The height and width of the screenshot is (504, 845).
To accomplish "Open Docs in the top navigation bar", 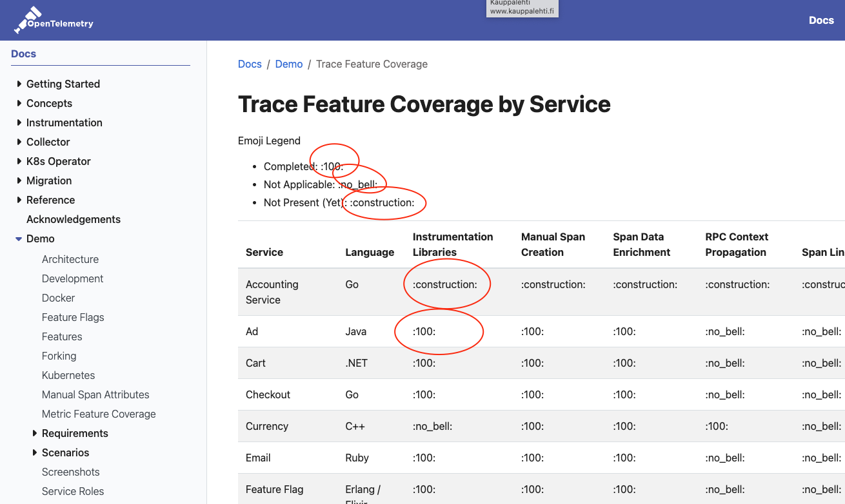I will pos(821,20).
